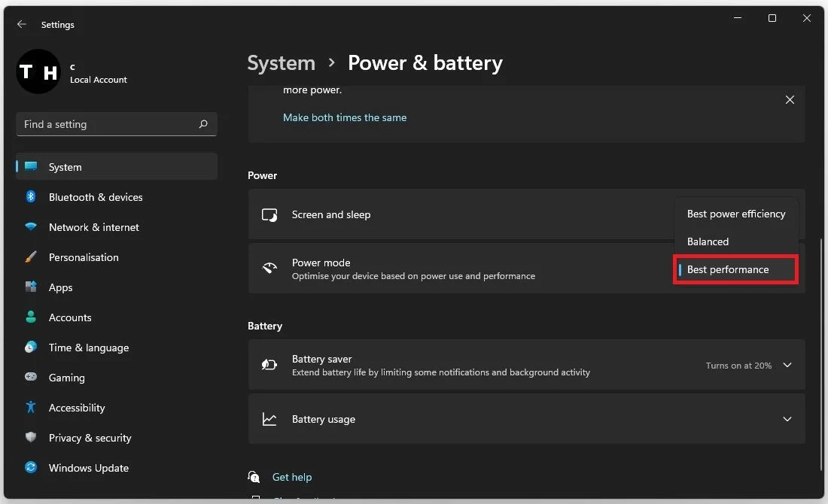
Task: Open Time & language settings
Action: point(116,348)
